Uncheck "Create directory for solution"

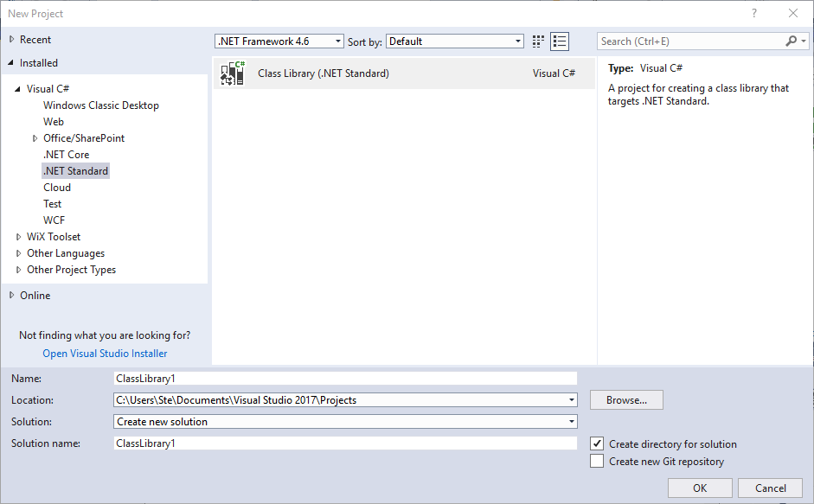tap(596, 443)
